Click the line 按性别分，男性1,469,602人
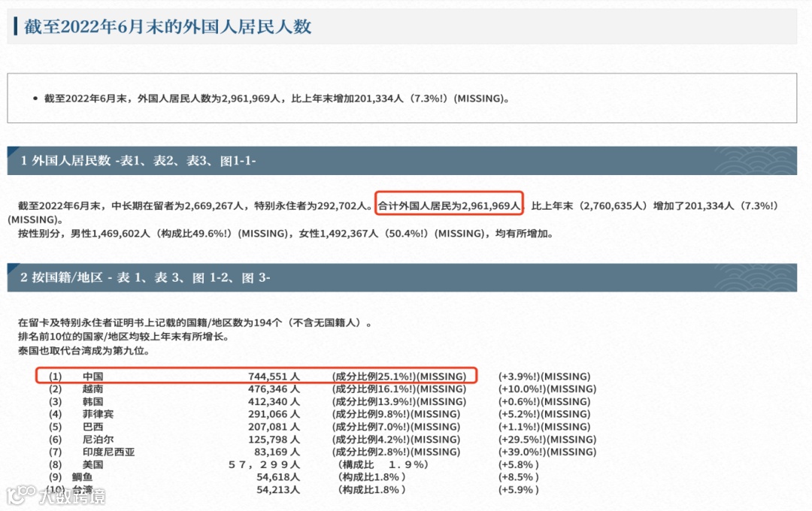Viewport: 812px width, 511px height. pos(286,234)
